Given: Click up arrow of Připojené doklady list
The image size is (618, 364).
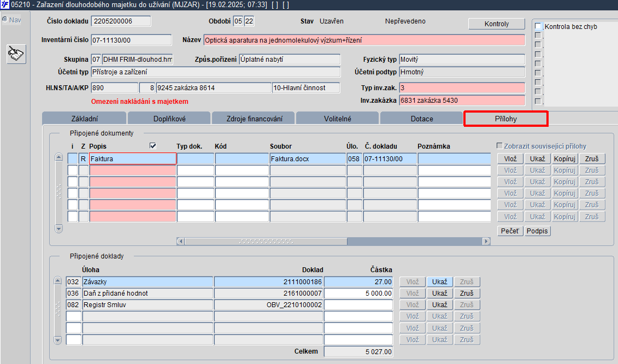Looking at the screenshot, I should click(x=57, y=281).
